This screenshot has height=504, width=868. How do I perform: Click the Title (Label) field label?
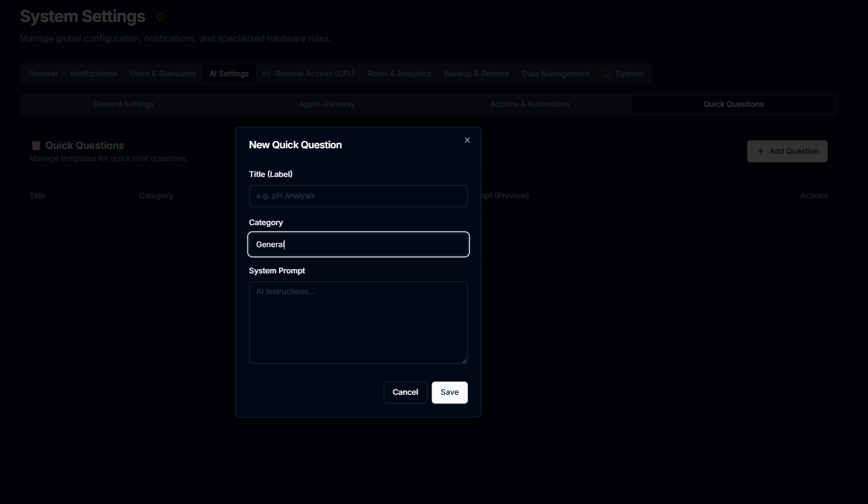[271, 175]
